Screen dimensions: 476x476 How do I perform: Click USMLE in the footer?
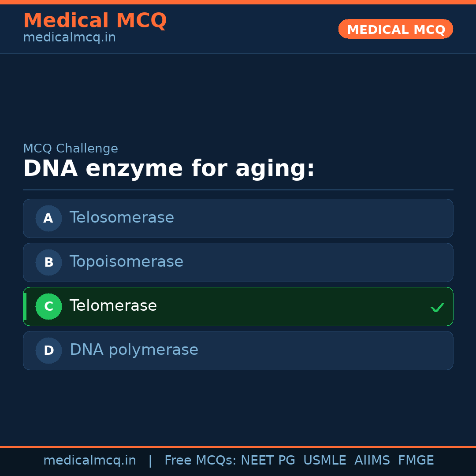(x=324, y=461)
